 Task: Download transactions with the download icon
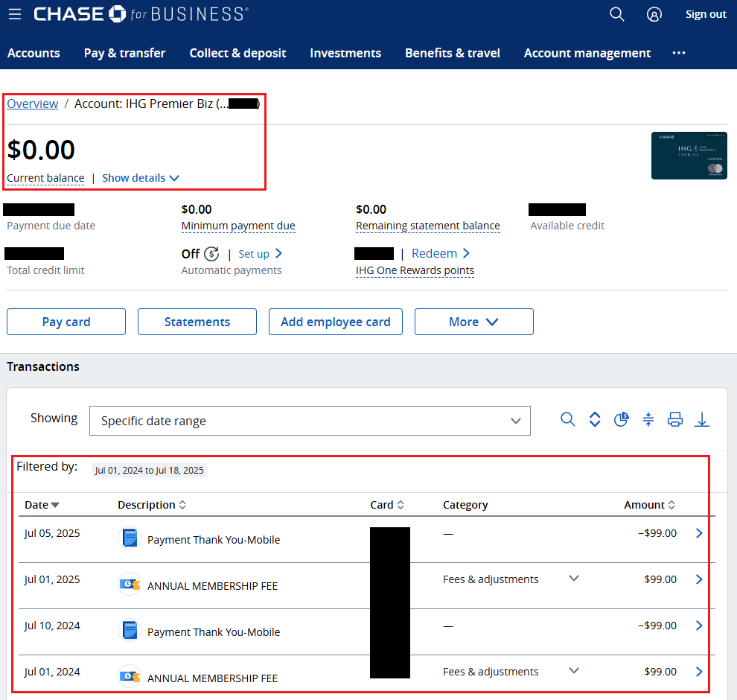pyautogui.click(x=702, y=419)
